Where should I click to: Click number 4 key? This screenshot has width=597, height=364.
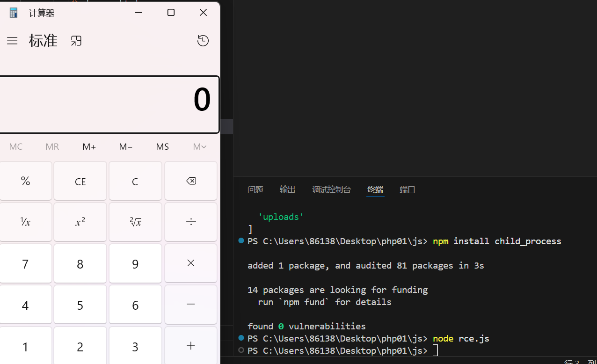[x=25, y=305]
